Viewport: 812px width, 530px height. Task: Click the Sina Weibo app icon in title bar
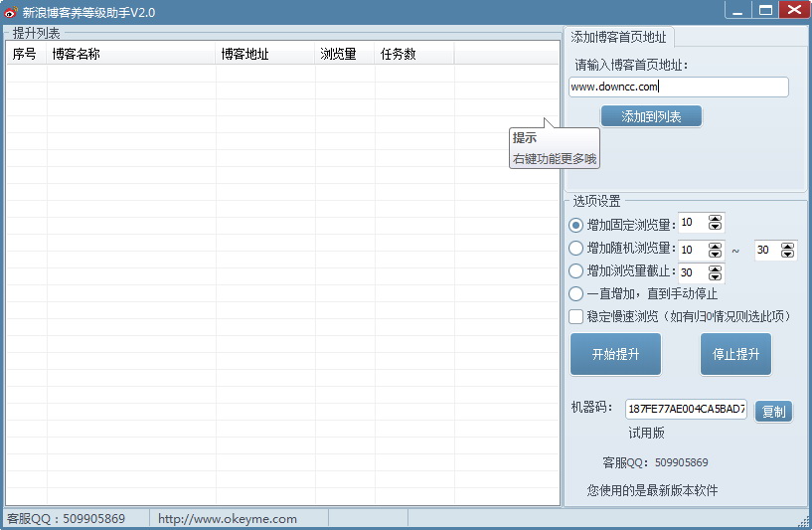tap(10, 11)
